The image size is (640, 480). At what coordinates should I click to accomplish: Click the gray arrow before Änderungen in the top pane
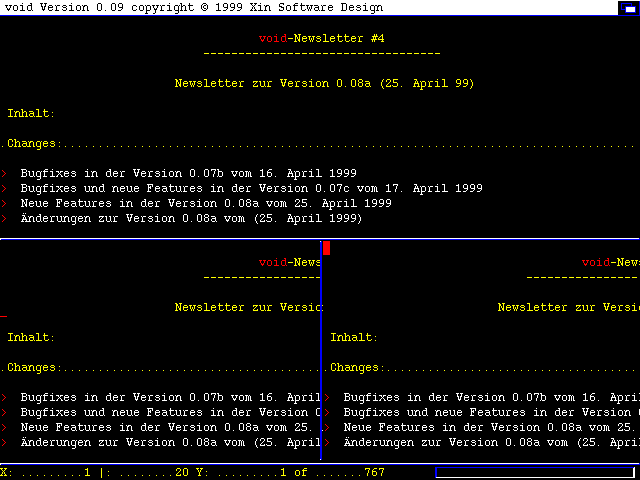coord(4,218)
